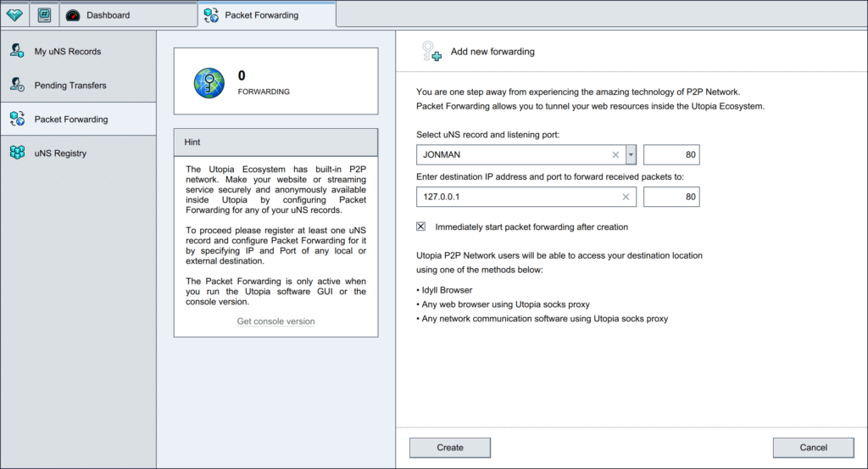Click the diamond crypton icon tab
This screenshot has height=469, width=868.
click(14, 15)
